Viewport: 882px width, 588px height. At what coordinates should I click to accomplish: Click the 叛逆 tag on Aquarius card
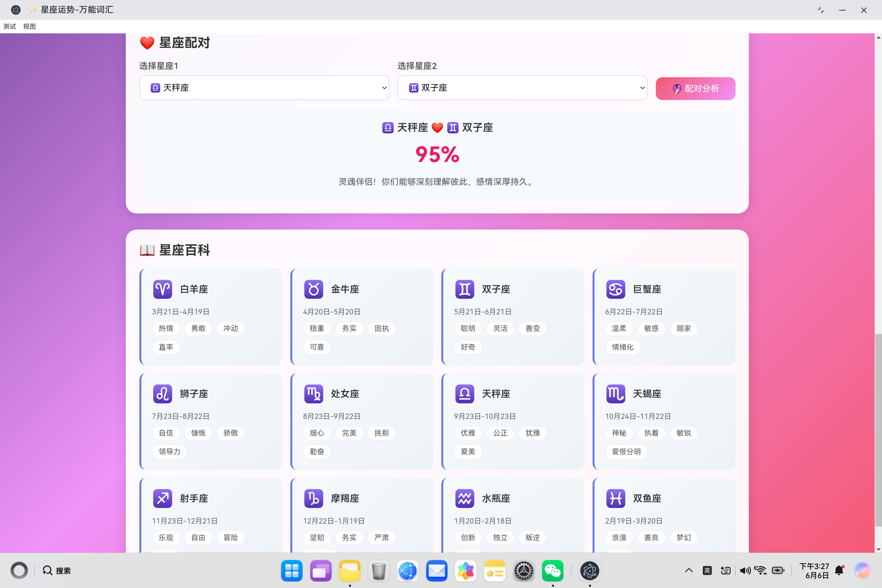[x=533, y=537]
